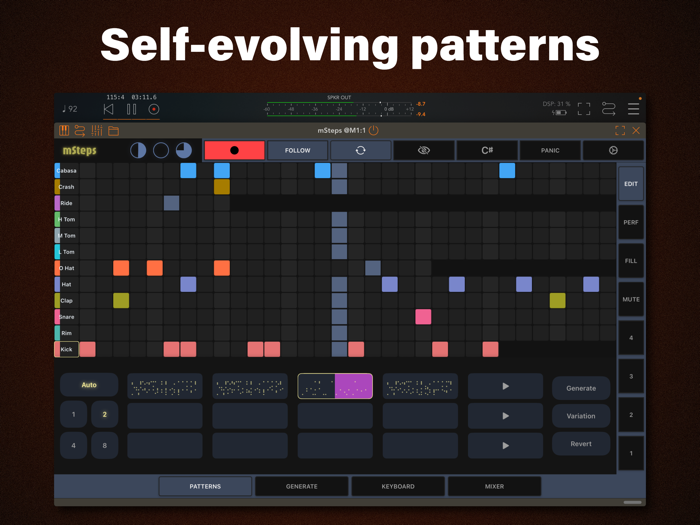Click the PANIC button
This screenshot has width=700, height=525.
click(550, 150)
